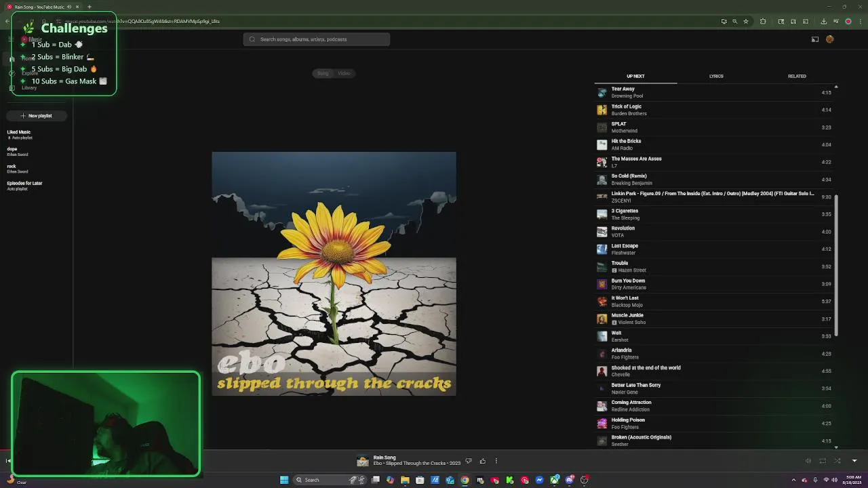This screenshot has width=868, height=488.
Task: Play Burn You Down from the queue
Action: [715, 284]
